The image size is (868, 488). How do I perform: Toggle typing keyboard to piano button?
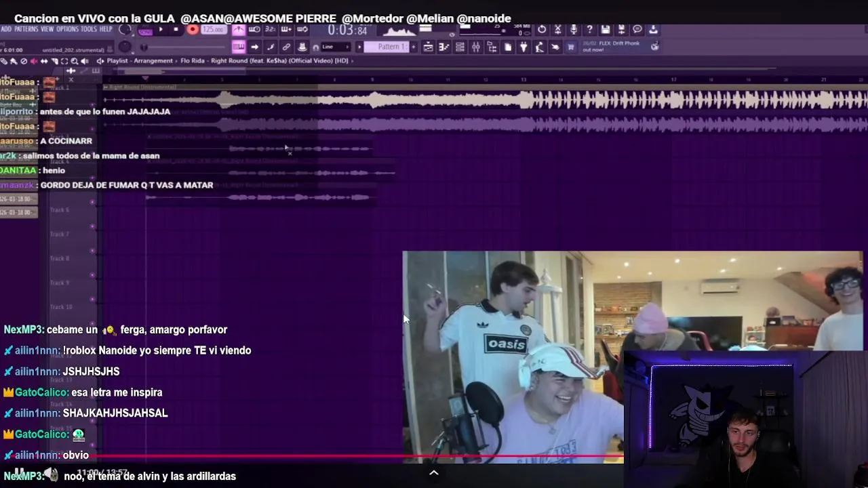239,47
